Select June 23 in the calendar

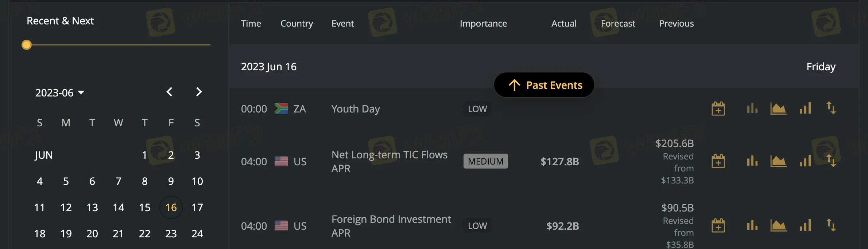coord(171,234)
